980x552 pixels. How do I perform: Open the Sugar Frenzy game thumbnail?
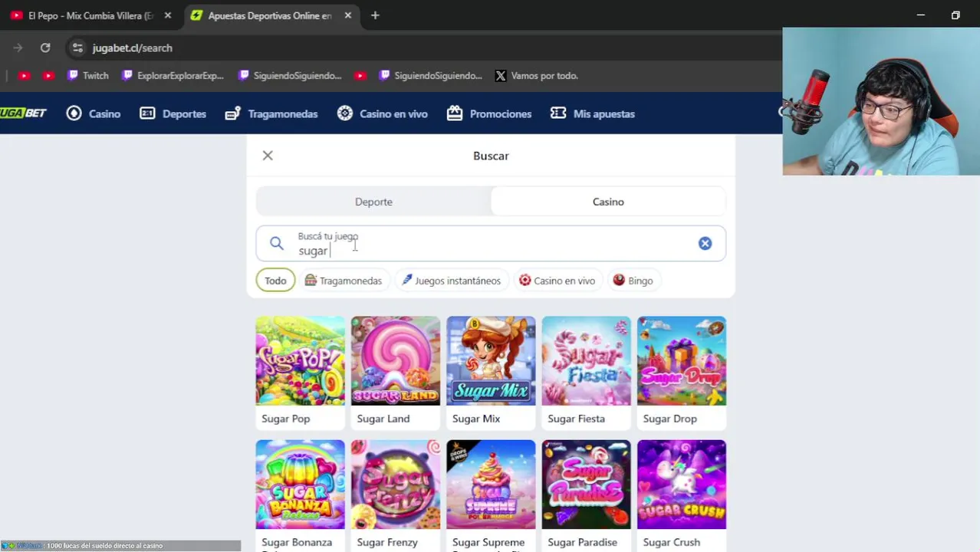(396, 485)
